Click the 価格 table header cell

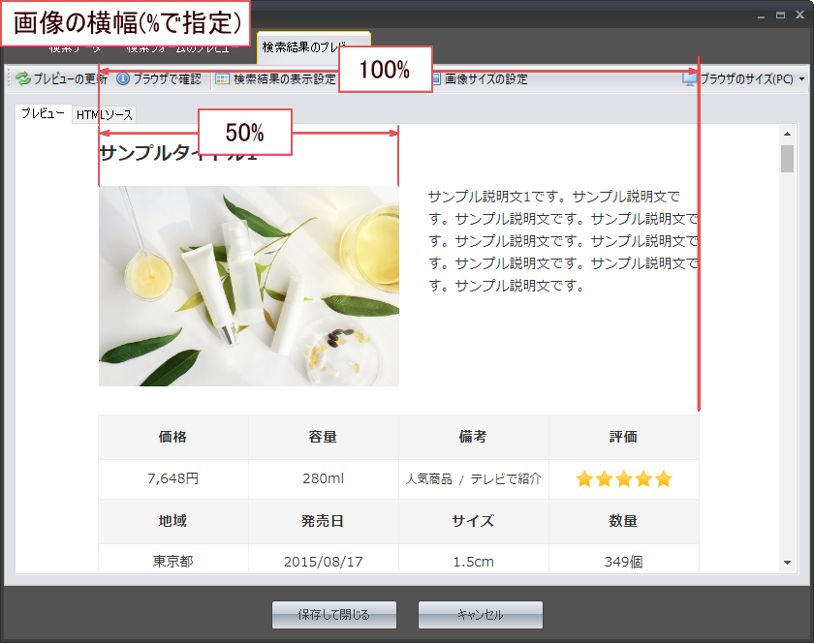tap(172, 437)
